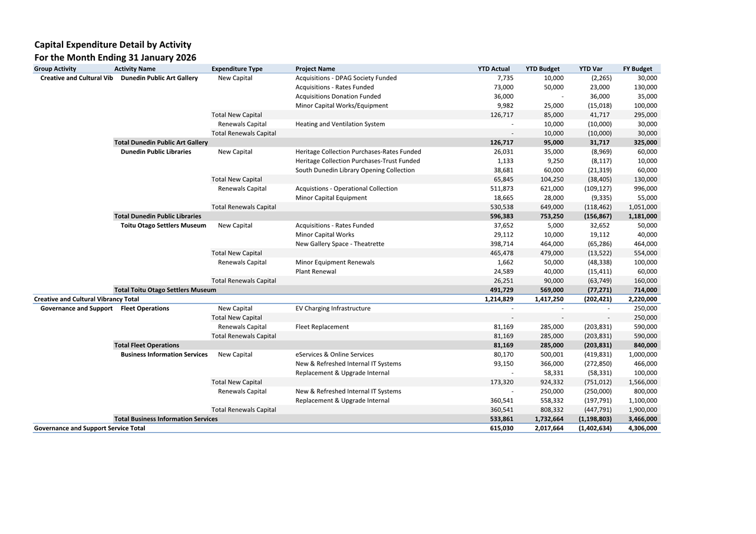Select the subtitle 'For the Month Ending 31 January 2026'

(x=115, y=58)
